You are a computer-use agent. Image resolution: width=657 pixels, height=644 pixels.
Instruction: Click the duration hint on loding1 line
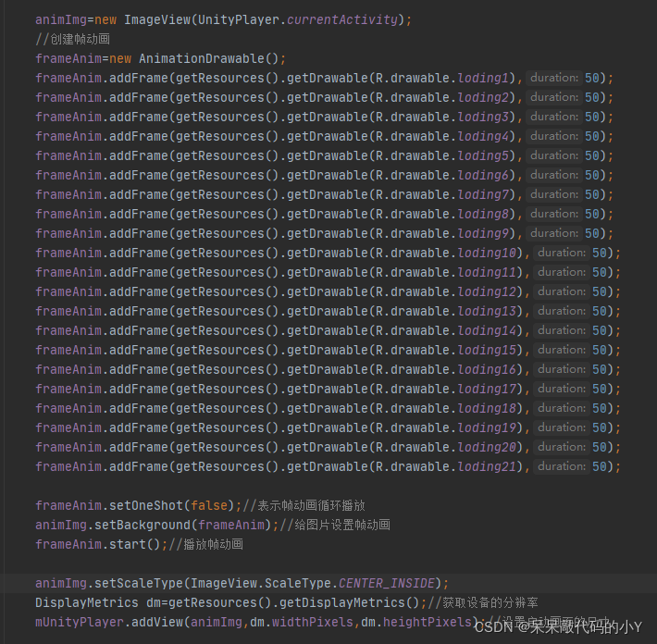click(554, 78)
